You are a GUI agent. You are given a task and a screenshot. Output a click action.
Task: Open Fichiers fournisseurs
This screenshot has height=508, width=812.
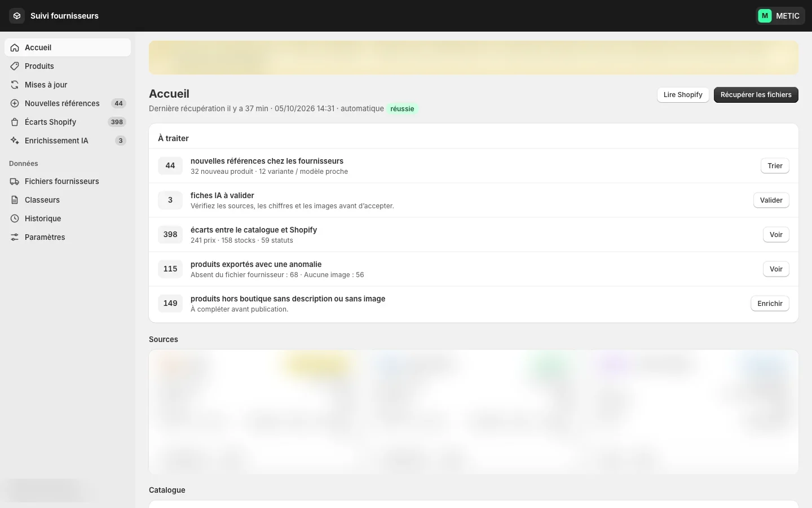tap(68, 181)
